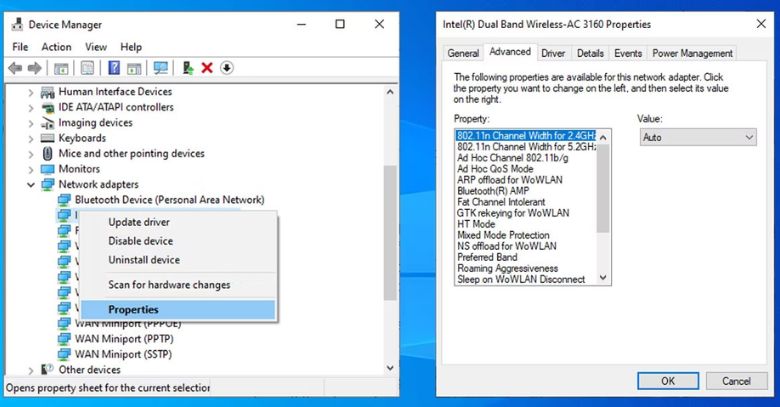Switch to the Driver tab
Viewport: 780px width, 407px height.
click(553, 53)
